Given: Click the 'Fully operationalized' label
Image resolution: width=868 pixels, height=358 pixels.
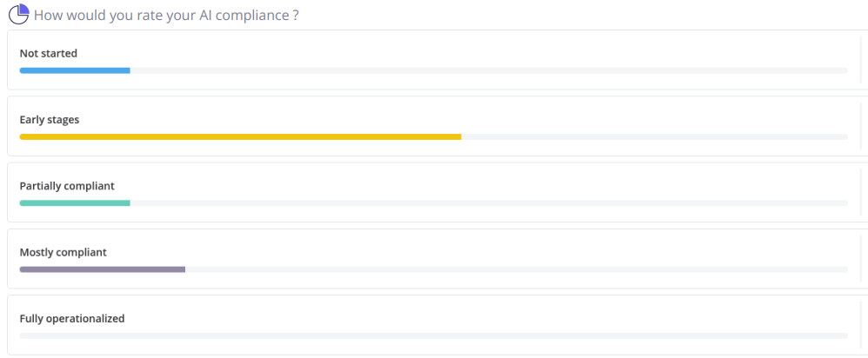Looking at the screenshot, I should 72,319.
